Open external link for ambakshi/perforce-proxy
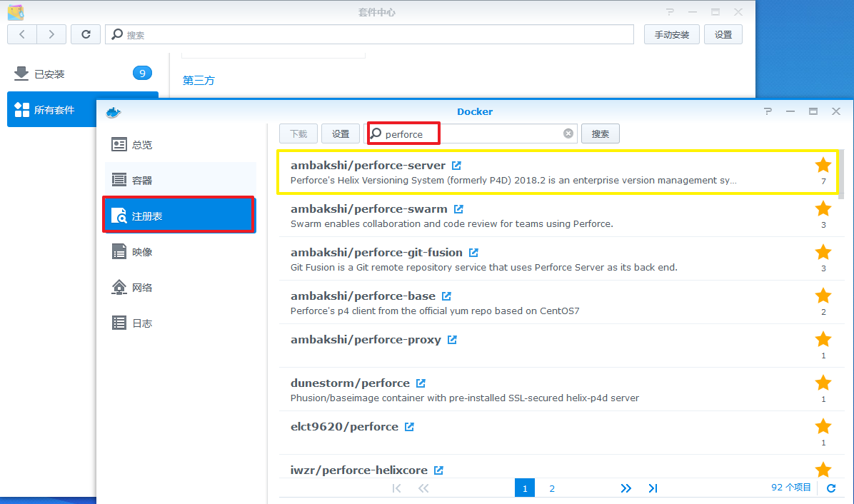Image resolution: width=854 pixels, height=504 pixels. pos(452,340)
